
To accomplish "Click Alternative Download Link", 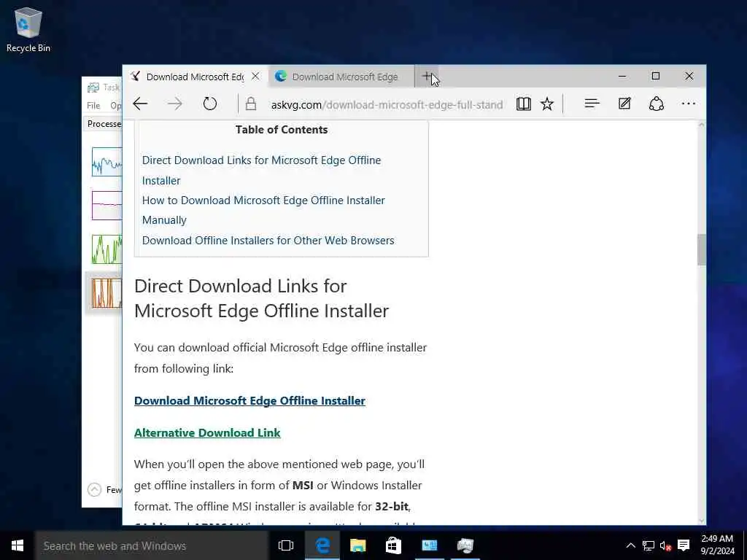I will click(207, 433).
